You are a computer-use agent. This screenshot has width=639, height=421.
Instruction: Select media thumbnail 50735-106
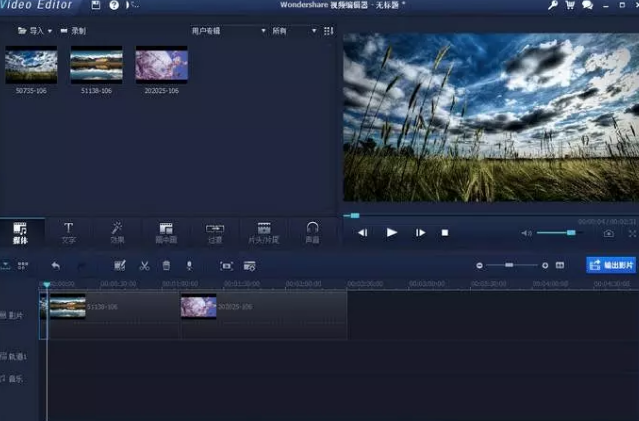pos(31,65)
